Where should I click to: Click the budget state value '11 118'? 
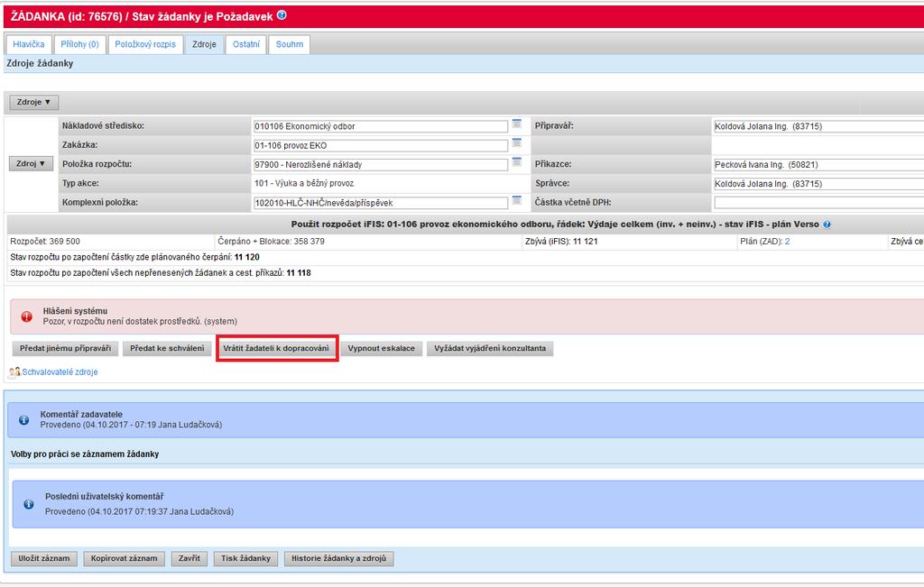click(299, 273)
